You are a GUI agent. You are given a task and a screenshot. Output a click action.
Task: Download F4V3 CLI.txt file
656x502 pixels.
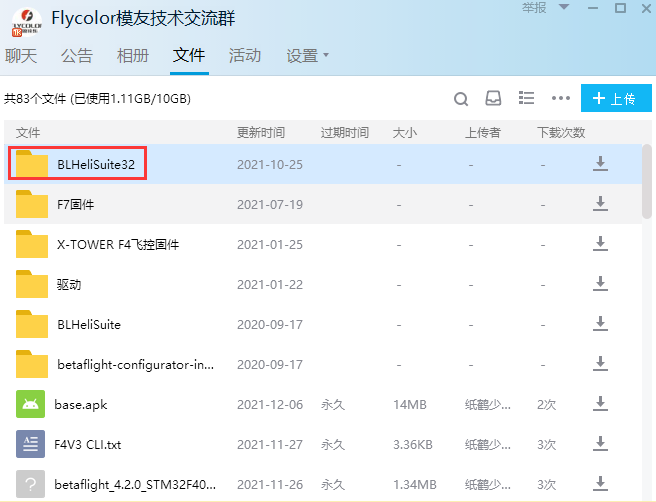[600, 444]
